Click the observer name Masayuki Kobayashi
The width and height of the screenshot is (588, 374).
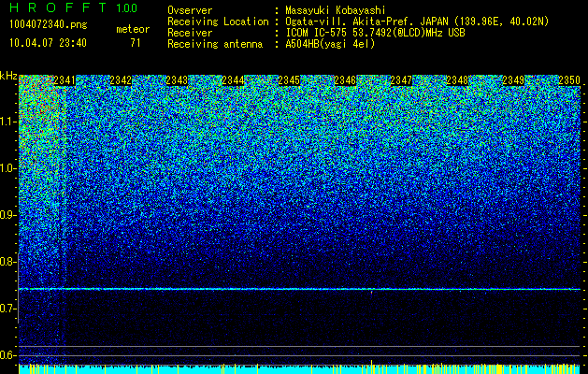tap(336, 10)
